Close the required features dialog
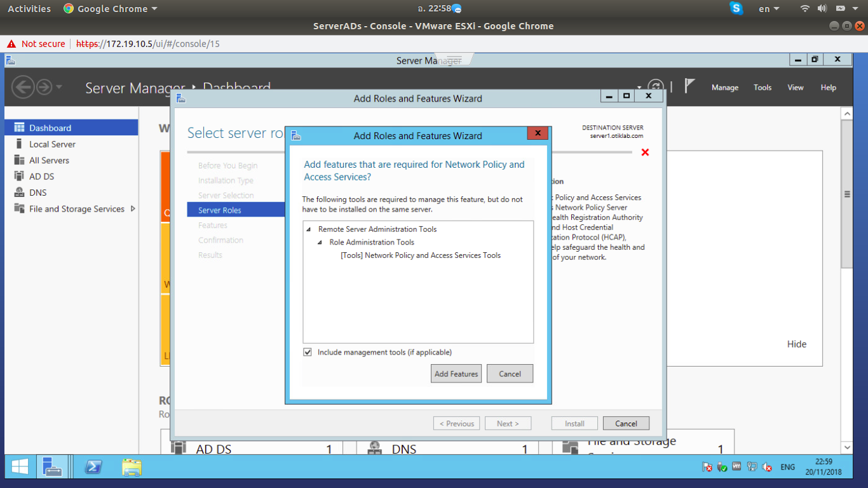The width and height of the screenshot is (868, 488). tap(538, 133)
